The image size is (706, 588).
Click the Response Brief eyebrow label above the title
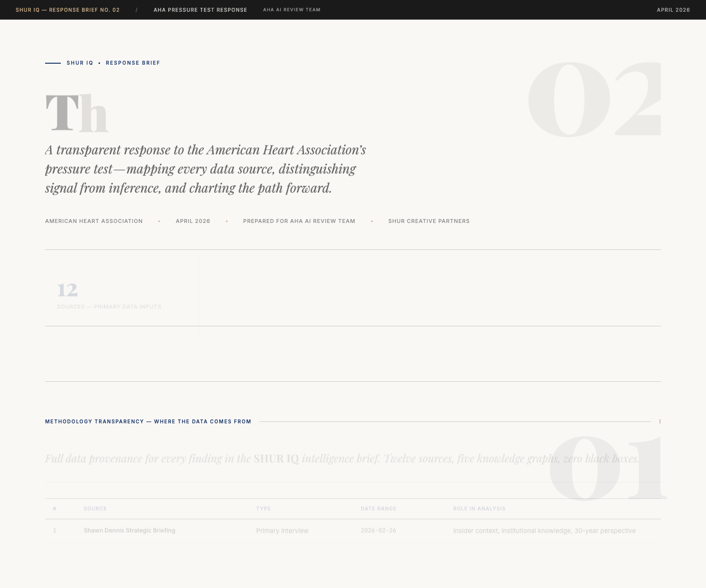pos(133,63)
